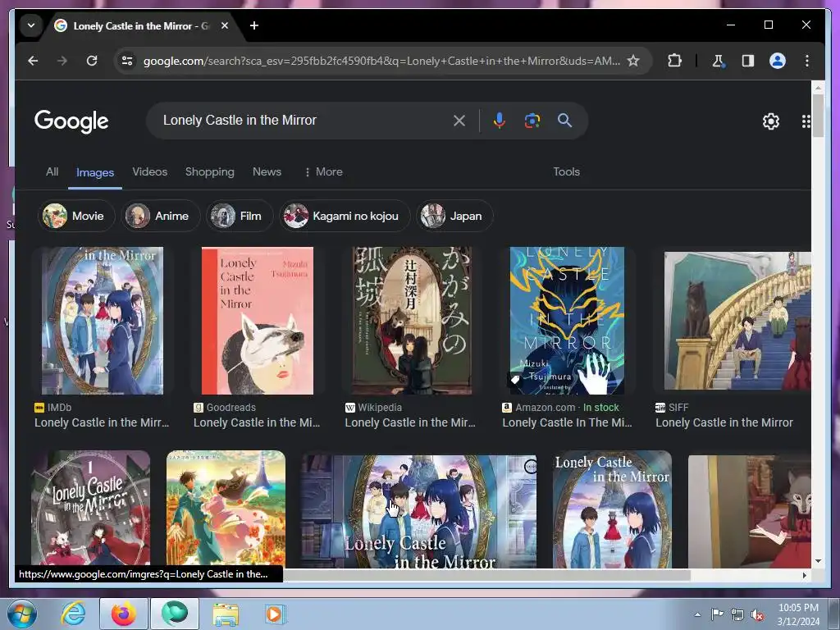Close the Lonely Castle in the Mirror tab

(225, 25)
